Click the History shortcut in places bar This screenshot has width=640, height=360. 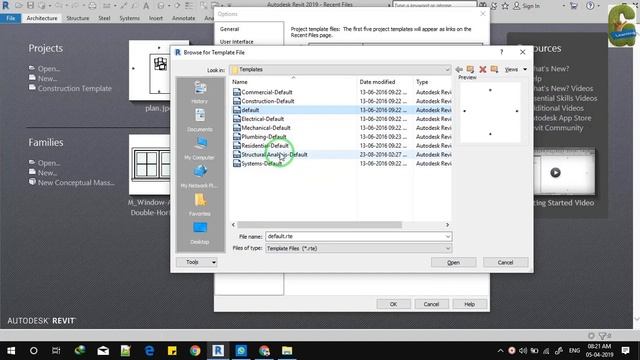coord(200,92)
